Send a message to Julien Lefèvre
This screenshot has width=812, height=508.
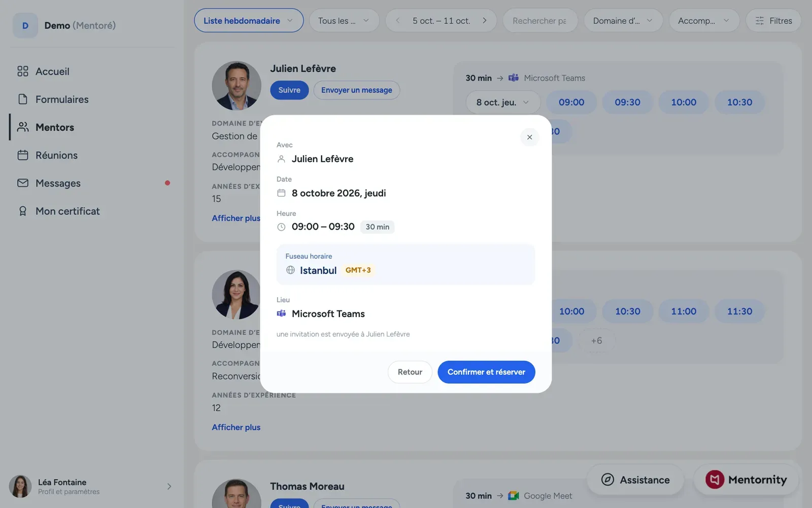[x=356, y=90]
